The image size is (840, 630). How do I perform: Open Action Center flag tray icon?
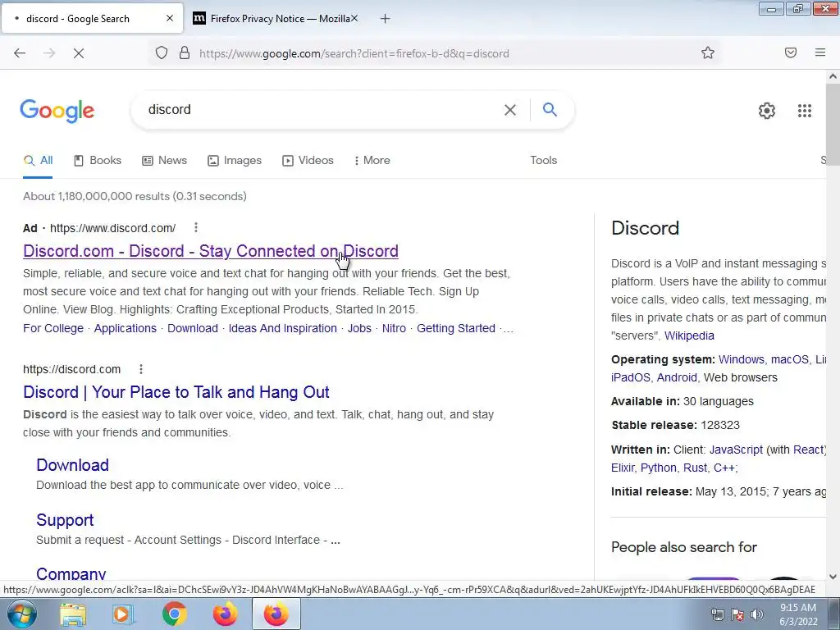point(737,614)
